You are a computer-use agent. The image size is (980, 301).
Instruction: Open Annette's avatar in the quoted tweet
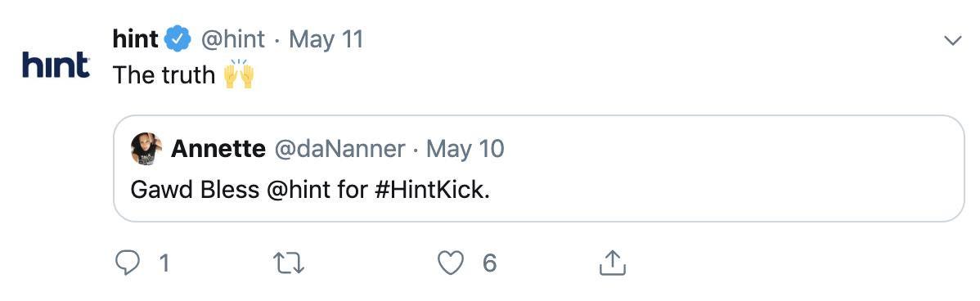tap(146, 149)
